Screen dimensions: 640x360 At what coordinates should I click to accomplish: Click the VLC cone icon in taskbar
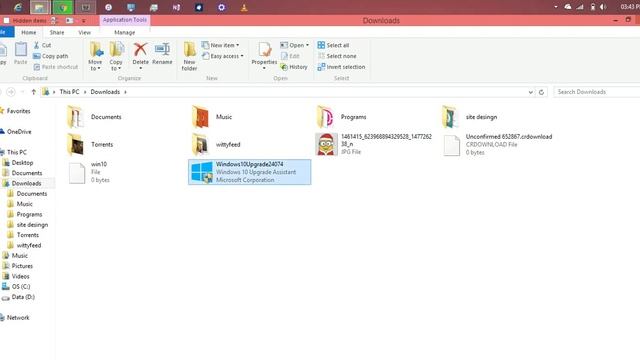[x=244, y=7]
